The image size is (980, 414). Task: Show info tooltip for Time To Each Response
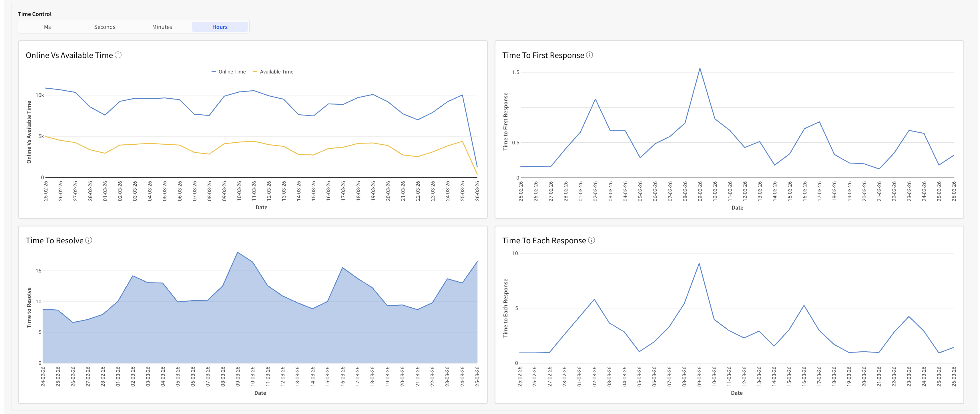[591, 240]
